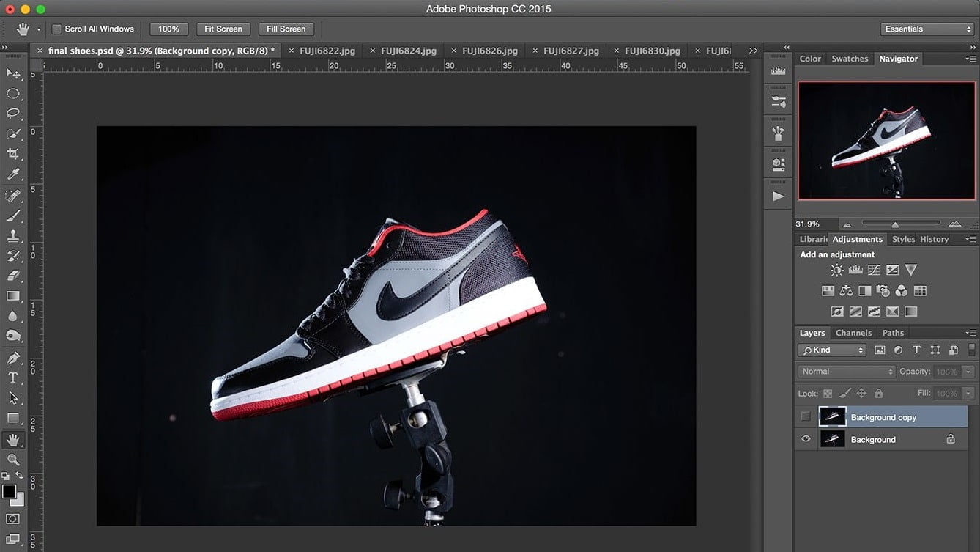Hide the Background layer eye icon
980x552 pixels.
(806, 439)
